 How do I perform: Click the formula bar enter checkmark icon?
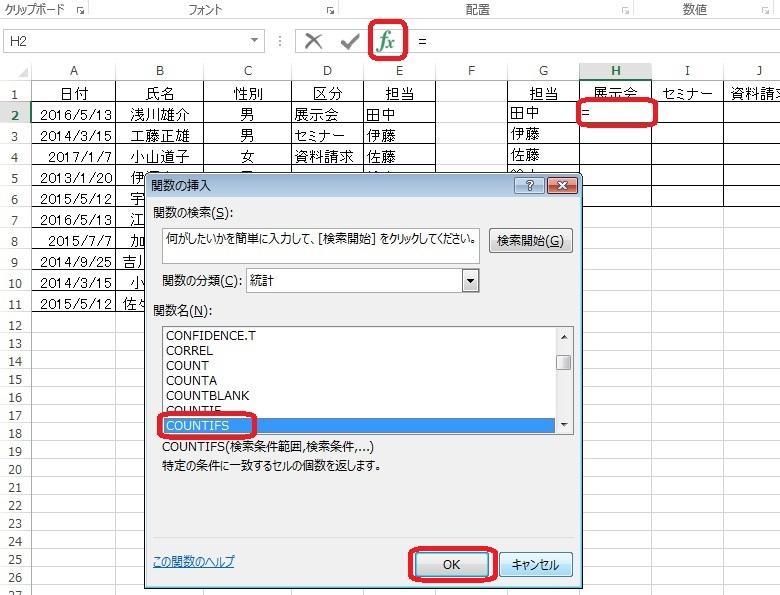[x=349, y=41]
